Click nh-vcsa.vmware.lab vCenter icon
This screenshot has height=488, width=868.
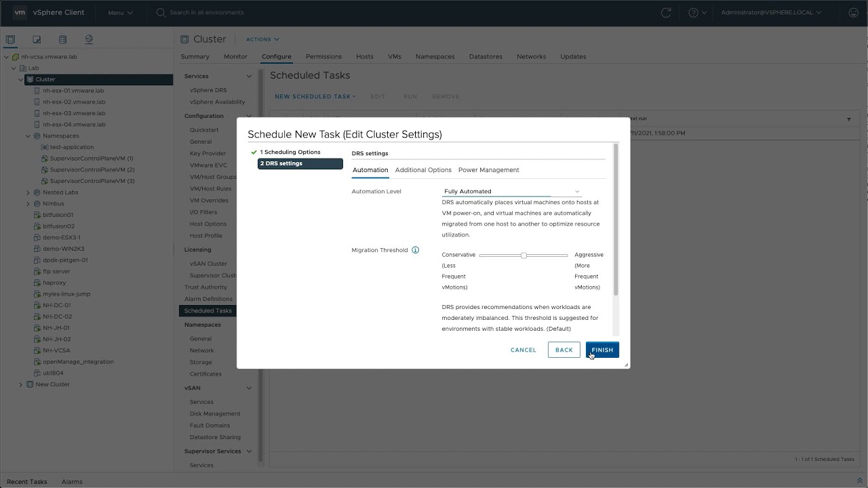(x=16, y=57)
